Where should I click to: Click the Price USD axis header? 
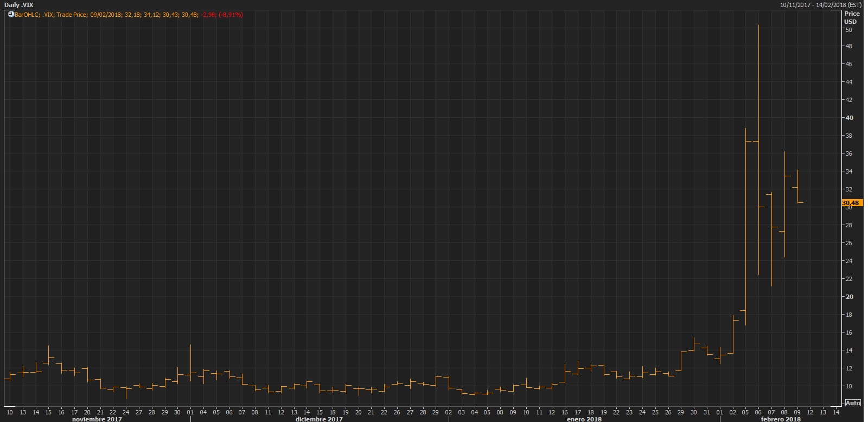click(x=851, y=17)
